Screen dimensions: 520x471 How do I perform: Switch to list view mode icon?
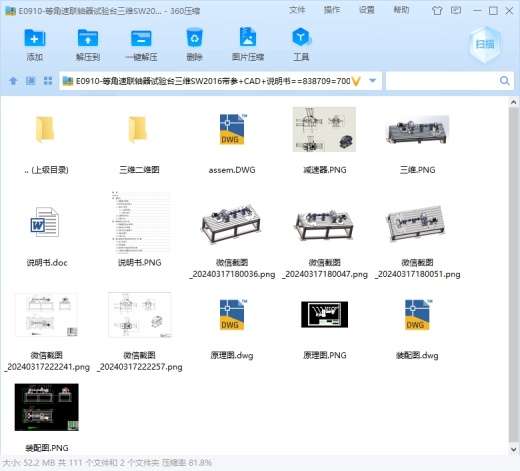(x=31, y=81)
